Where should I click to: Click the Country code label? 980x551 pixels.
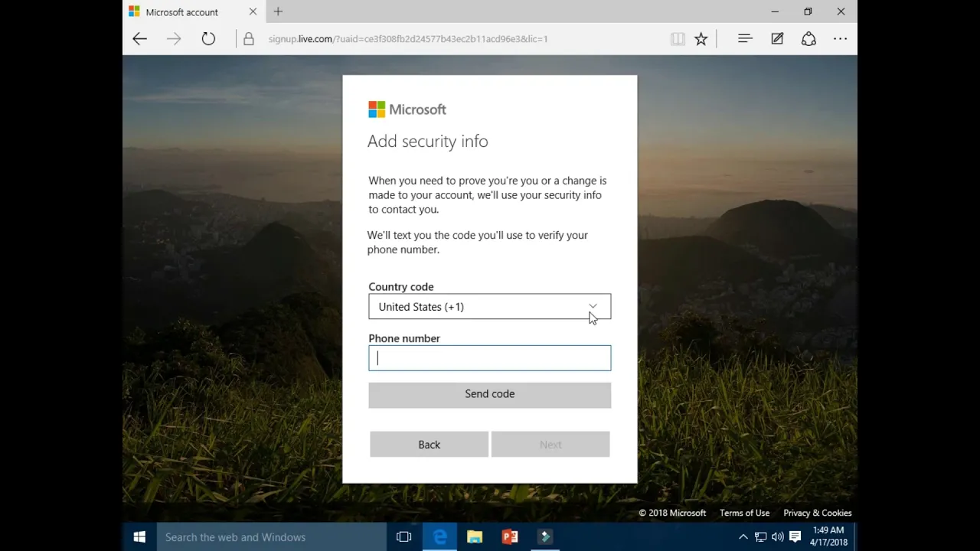(x=401, y=287)
